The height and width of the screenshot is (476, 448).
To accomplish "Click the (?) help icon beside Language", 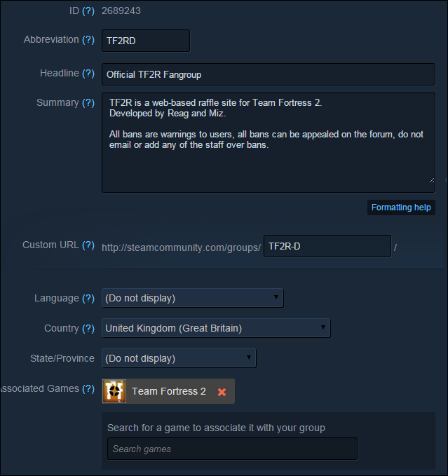I will (x=88, y=298).
